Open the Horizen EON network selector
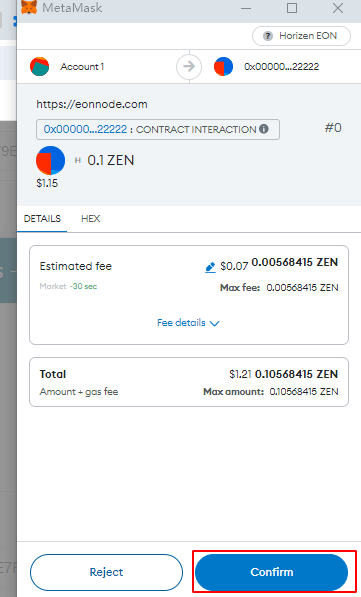This screenshot has width=361, height=597. tap(301, 36)
